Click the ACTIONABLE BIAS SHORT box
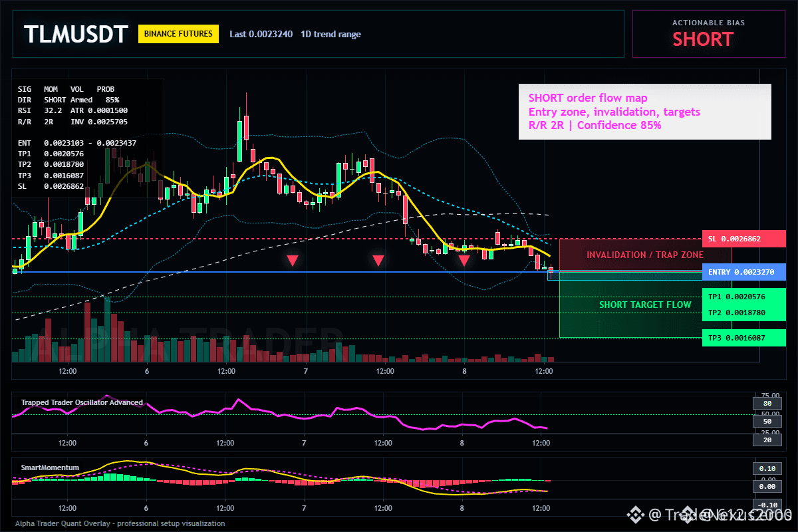 point(708,34)
